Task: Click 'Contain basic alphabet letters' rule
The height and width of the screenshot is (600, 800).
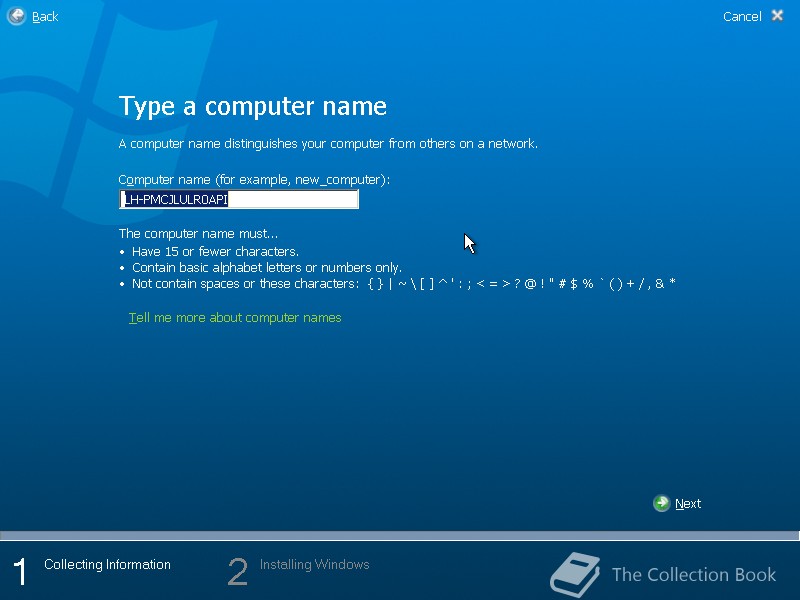Action: [267, 268]
